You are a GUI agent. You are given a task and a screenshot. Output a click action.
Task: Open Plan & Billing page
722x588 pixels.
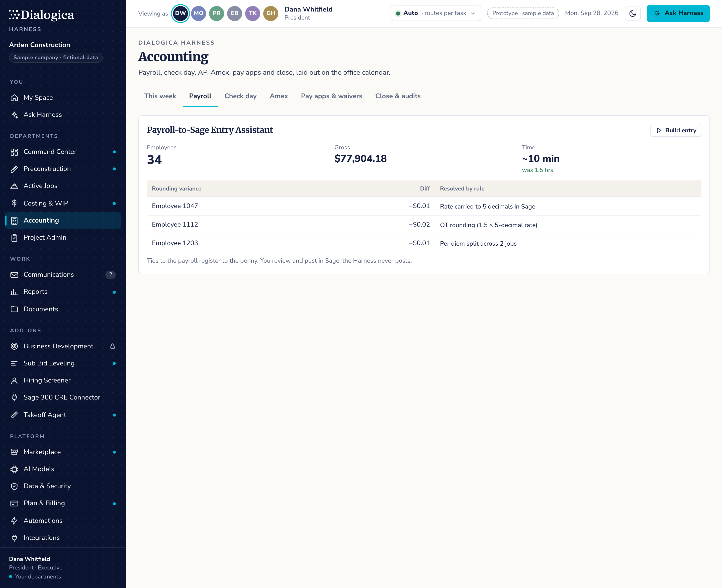(x=63, y=503)
